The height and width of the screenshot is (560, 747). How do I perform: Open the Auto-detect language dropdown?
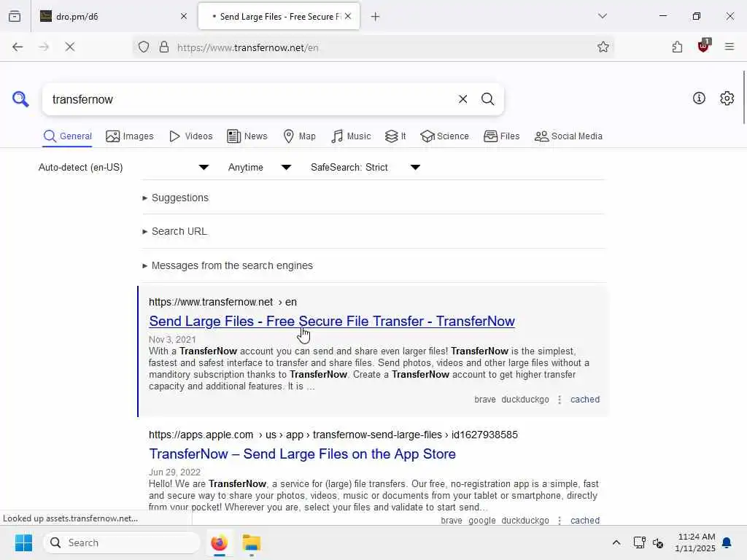pyautogui.click(x=124, y=167)
